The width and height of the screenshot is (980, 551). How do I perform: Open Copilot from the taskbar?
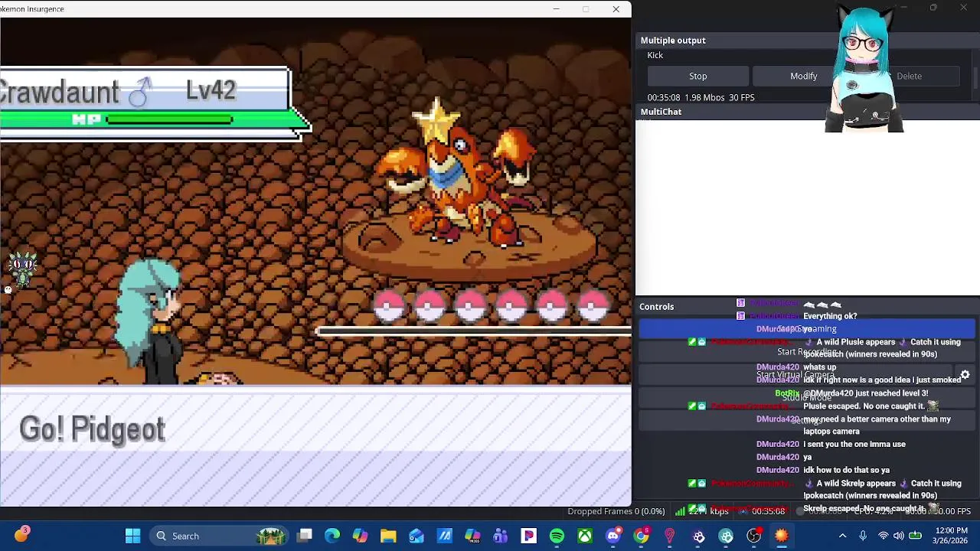(360, 536)
